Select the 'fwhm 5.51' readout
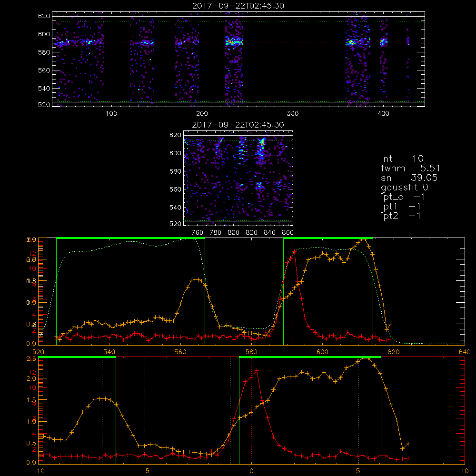This screenshot has height=476, width=476. pyautogui.click(x=410, y=168)
